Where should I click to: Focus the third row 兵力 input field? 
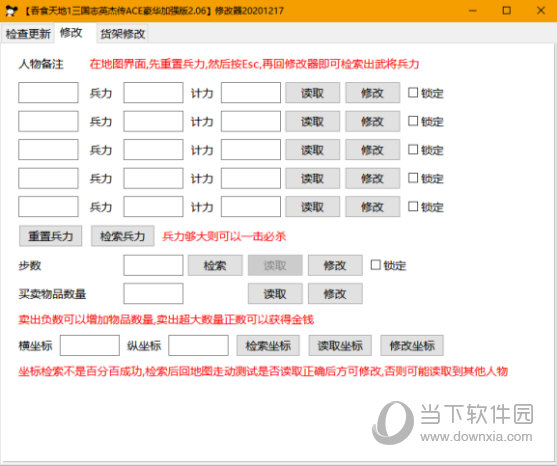coord(153,150)
